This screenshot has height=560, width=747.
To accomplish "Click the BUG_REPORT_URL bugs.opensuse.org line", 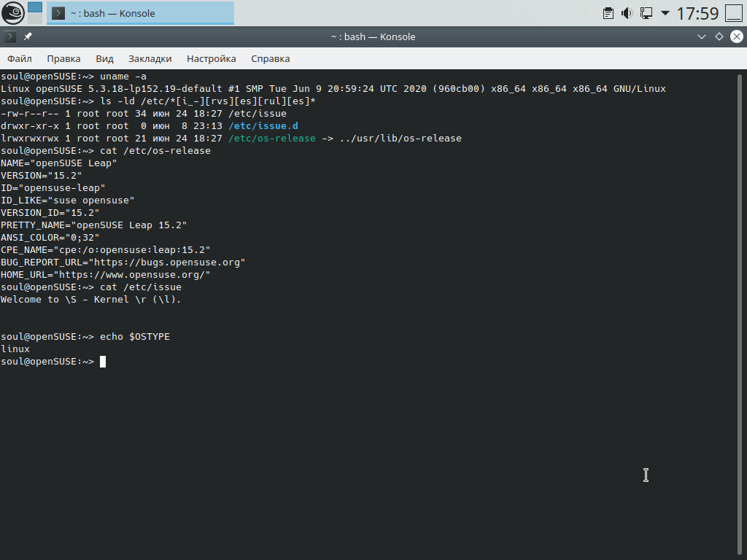I will point(123,262).
